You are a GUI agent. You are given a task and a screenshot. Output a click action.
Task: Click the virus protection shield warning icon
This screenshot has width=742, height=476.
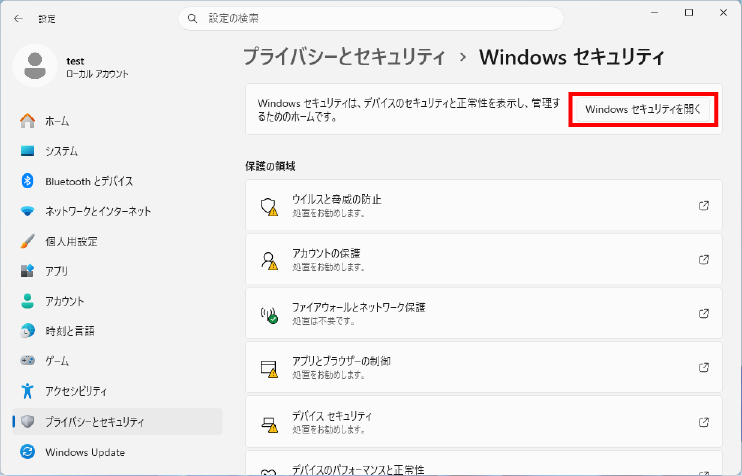point(269,207)
